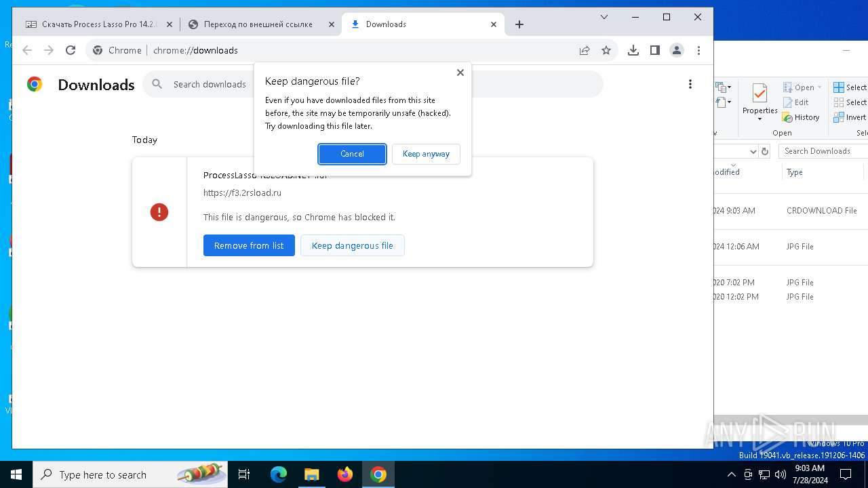Screen dimensions: 868x488
Task: Launch Firefox from taskbar
Action: click(345, 474)
